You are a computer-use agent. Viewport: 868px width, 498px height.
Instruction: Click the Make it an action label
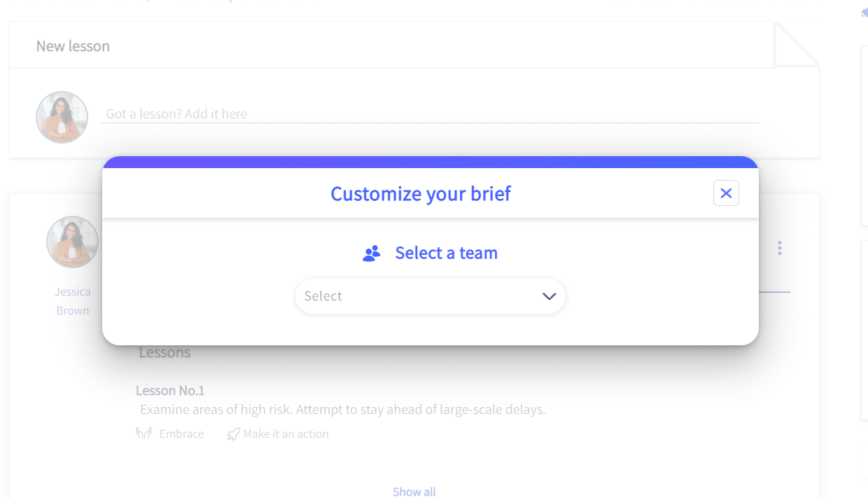click(x=286, y=434)
